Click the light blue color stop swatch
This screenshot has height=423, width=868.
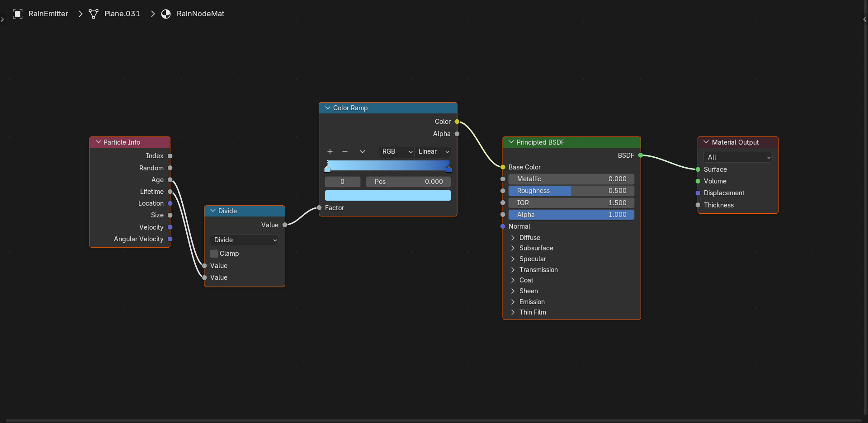click(x=388, y=195)
